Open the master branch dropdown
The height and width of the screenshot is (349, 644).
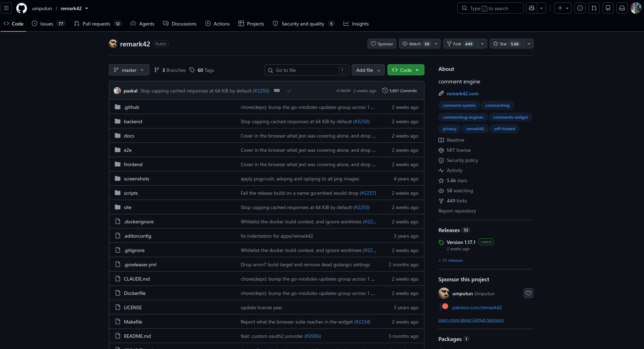(x=129, y=70)
